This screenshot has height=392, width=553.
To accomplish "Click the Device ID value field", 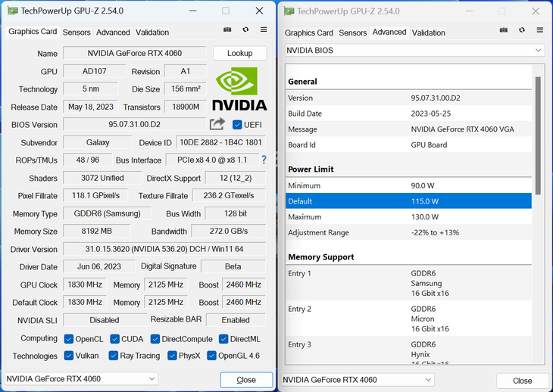I will pyautogui.click(x=220, y=142).
